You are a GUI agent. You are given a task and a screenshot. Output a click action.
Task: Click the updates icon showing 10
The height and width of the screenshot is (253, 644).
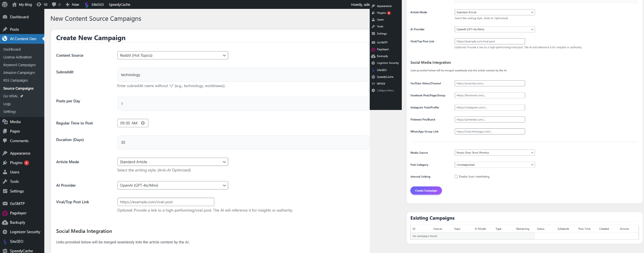[x=39, y=4]
